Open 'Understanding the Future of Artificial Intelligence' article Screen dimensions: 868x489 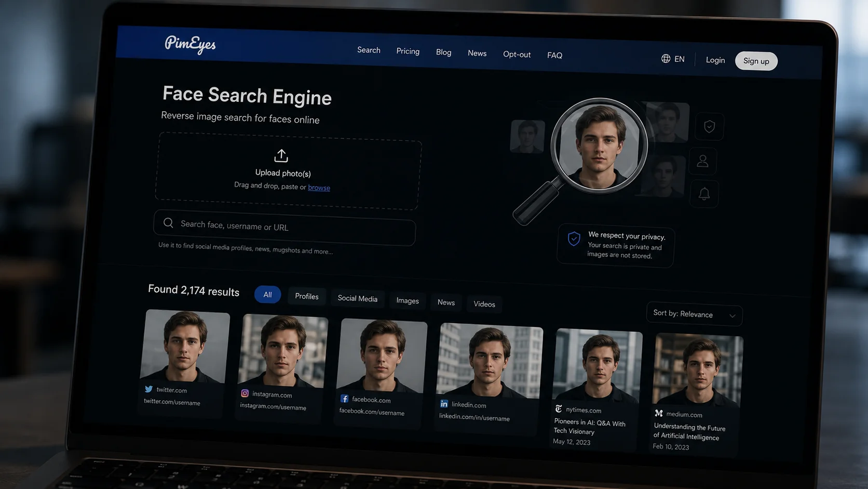689,432
